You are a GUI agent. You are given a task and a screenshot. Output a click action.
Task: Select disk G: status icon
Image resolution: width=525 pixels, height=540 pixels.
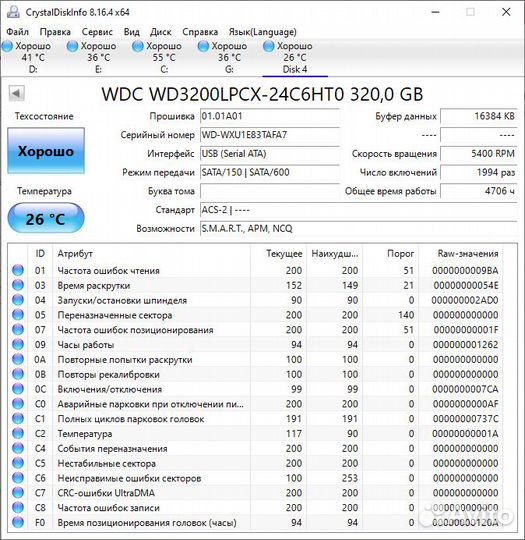[203, 46]
